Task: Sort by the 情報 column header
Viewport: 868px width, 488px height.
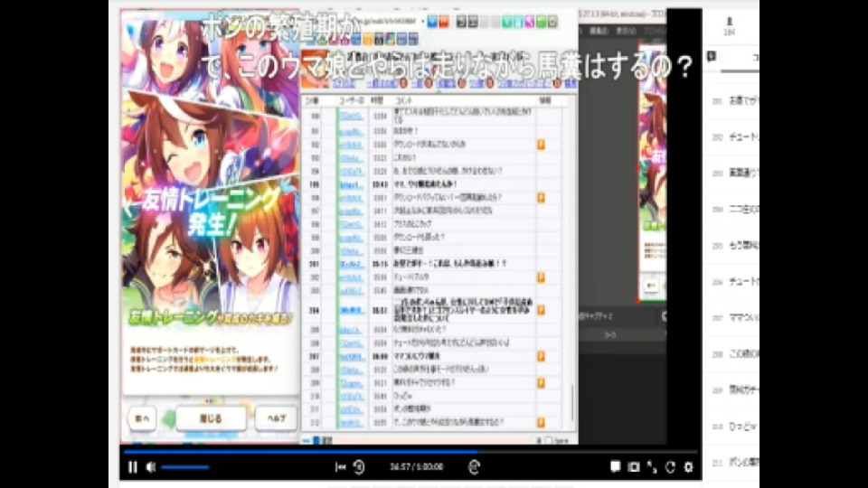Action: point(545,100)
